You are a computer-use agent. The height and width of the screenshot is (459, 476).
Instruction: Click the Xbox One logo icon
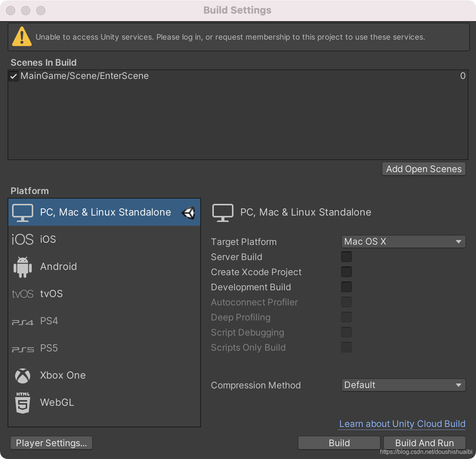point(23,376)
